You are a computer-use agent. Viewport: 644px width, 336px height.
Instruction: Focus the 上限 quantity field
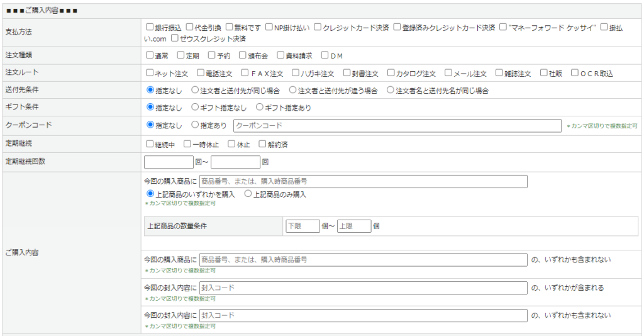point(354,227)
